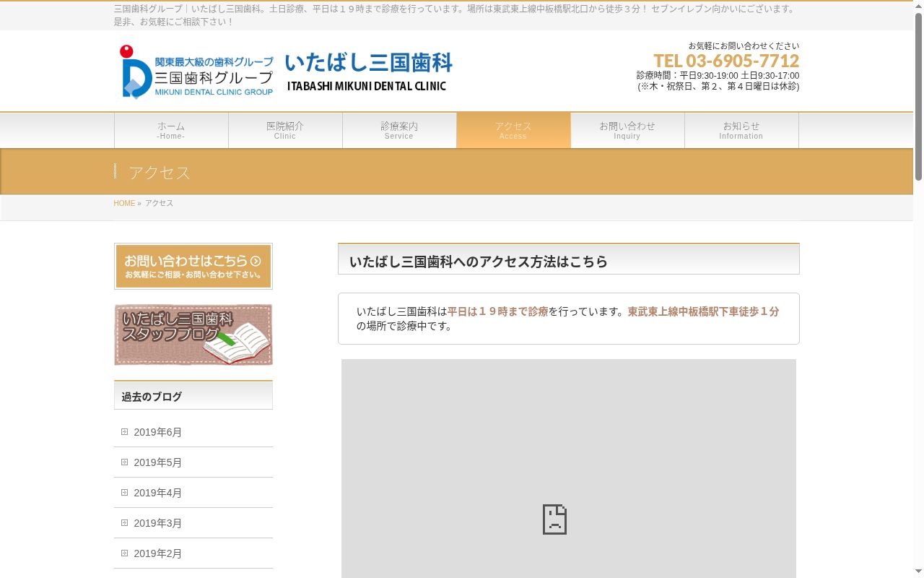Open the 2019年3月 blog archive

point(157,523)
